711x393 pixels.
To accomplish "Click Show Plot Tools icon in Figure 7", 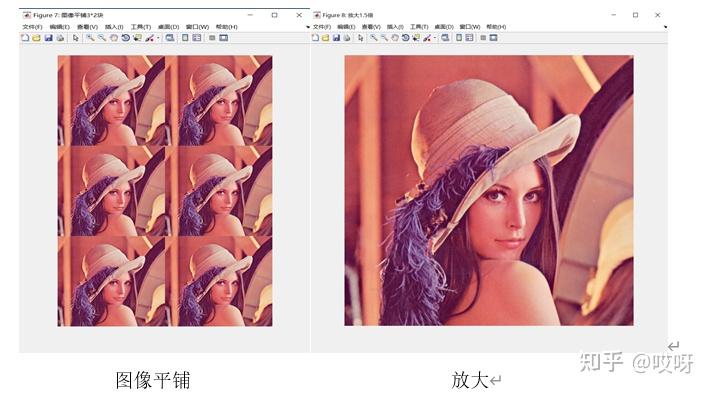I will tap(224, 38).
